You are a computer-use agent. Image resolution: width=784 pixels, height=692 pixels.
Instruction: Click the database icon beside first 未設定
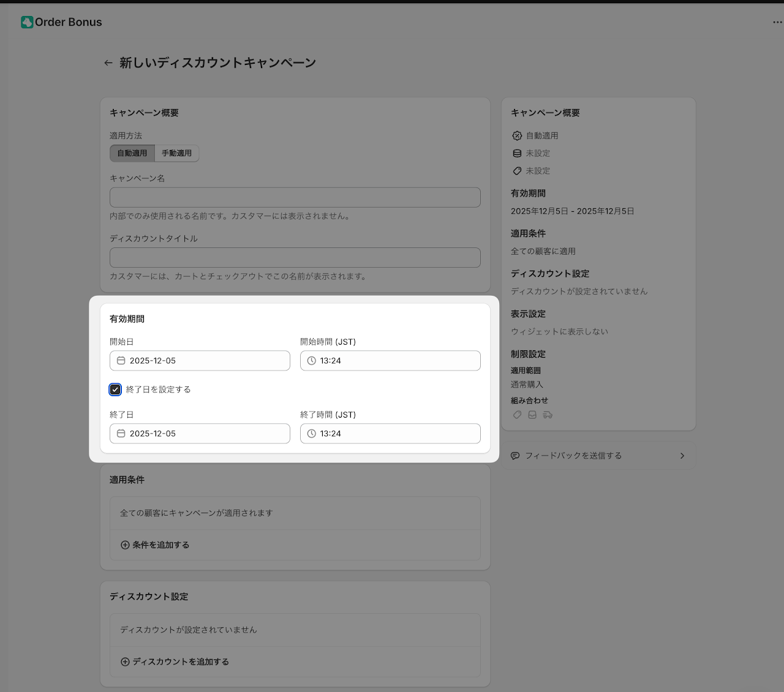[517, 154]
